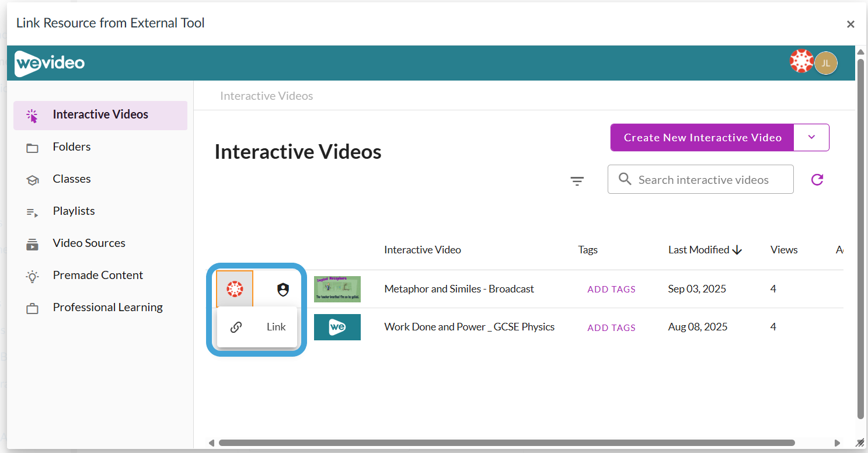Image resolution: width=868 pixels, height=453 pixels.
Task: Click the Canvas logo avatar in header
Action: [x=801, y=61]
